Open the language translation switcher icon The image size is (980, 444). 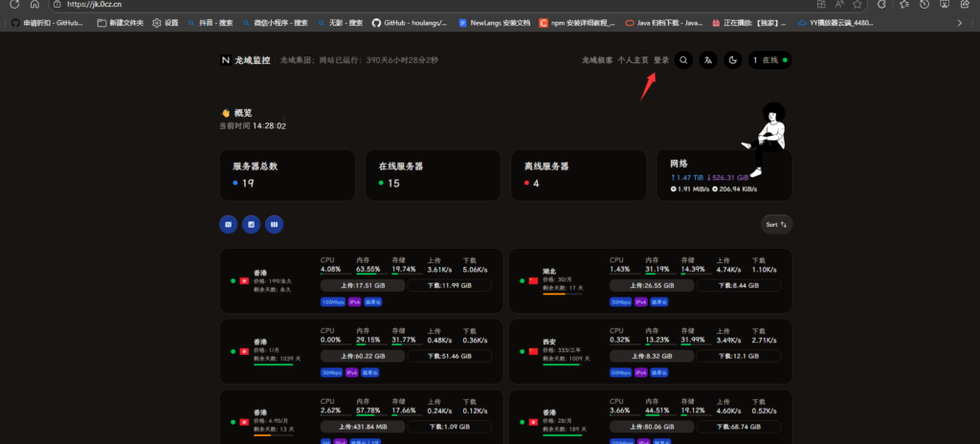708,60
